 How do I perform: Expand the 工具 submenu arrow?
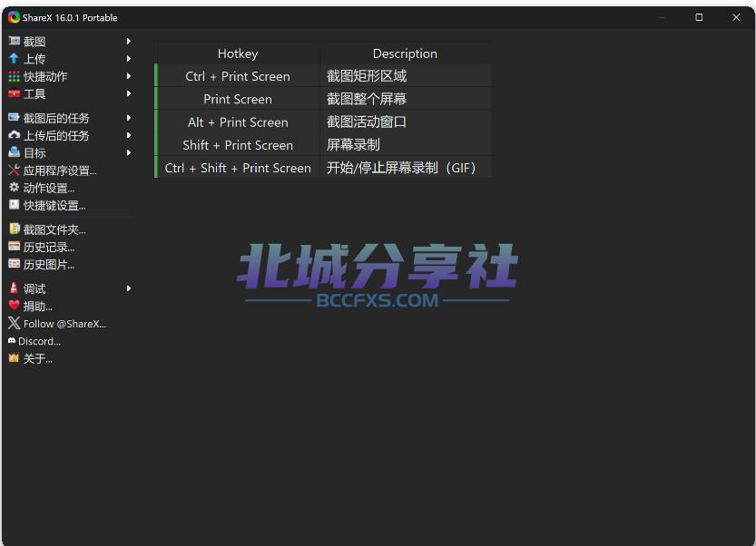(x=129, y=93)
